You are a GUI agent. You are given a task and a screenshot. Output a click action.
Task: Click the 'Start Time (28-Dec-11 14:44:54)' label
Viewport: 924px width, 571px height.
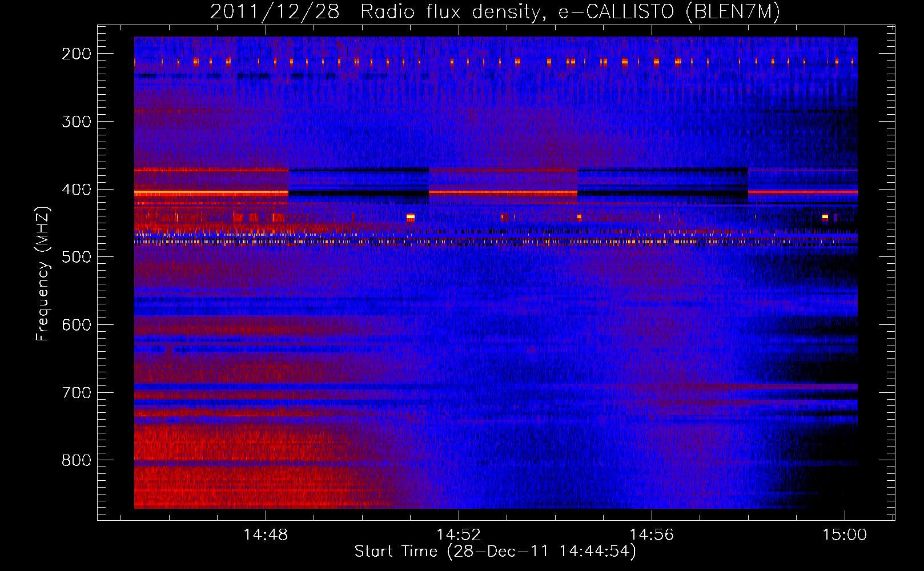click(495, 552)
